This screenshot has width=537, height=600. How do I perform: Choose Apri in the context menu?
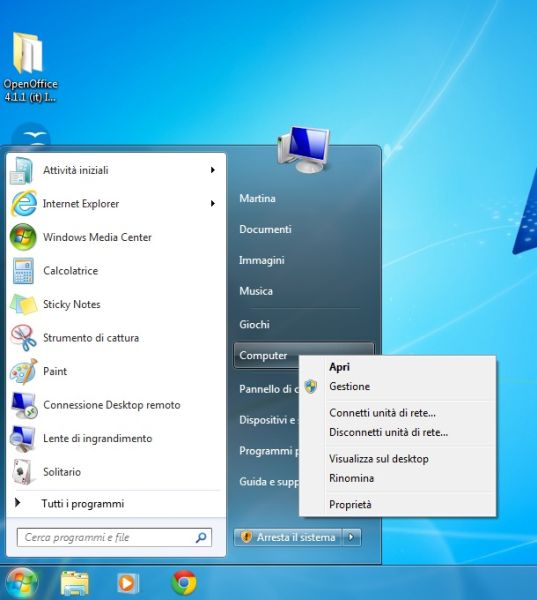pyautogui.click(x=340, y=367)
